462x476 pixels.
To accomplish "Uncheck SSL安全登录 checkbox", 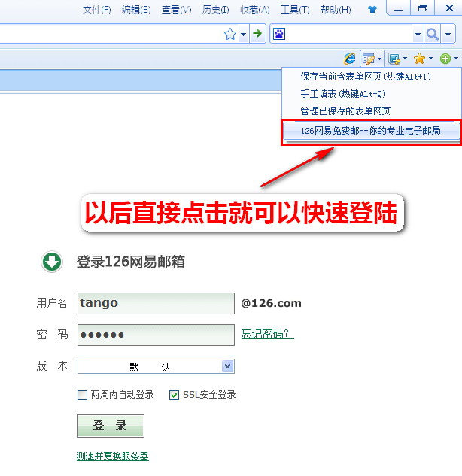I will (x=174, y=395).
